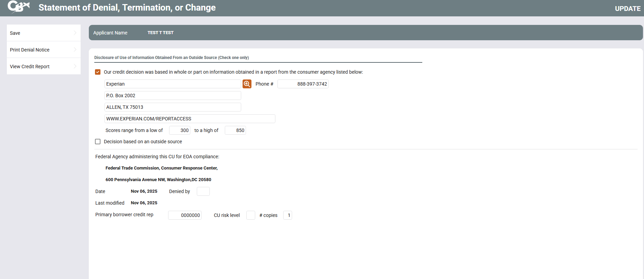Click the Phone # input field
This screenshot has height=279, width=644.
pos(303,84)
